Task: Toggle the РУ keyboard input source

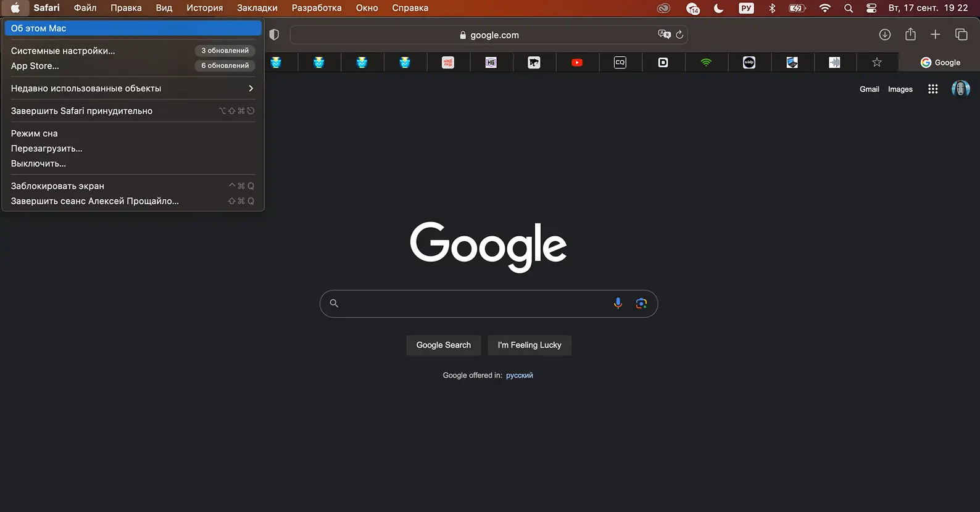Action: [x=746, y=8]
